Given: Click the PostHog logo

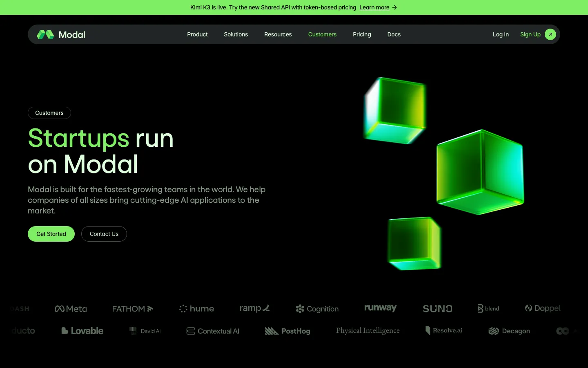Looking at the screenshot, I should [x=287, y=331].
